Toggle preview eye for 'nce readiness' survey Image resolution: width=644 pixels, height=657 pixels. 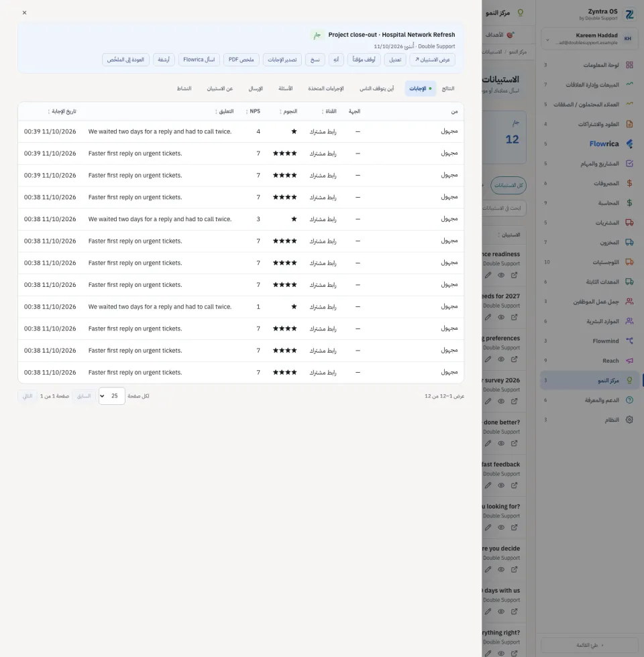coord(501,276)
